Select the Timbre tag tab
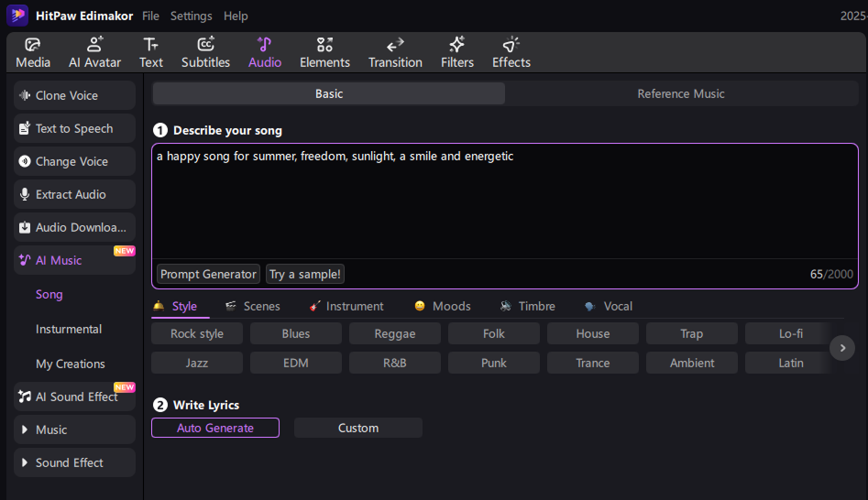This screenshot has height=500, width=868. 528,306
